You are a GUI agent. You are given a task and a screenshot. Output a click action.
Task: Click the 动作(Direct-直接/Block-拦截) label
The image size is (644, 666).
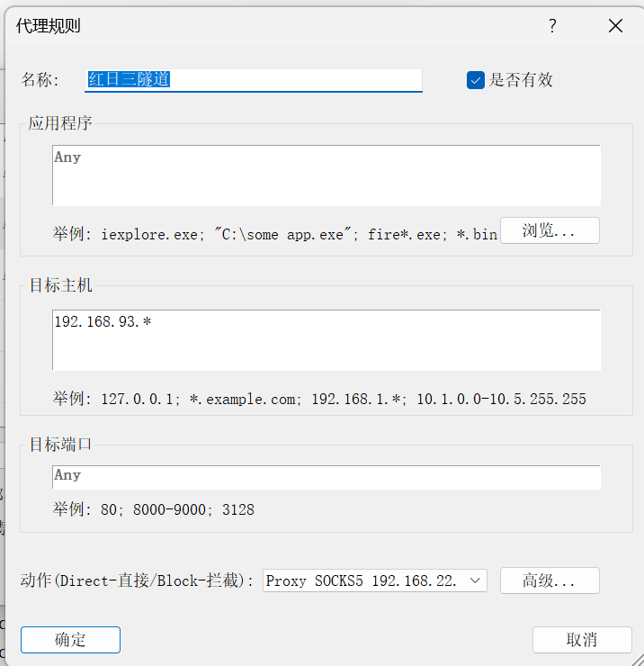(x=138, y=580)
